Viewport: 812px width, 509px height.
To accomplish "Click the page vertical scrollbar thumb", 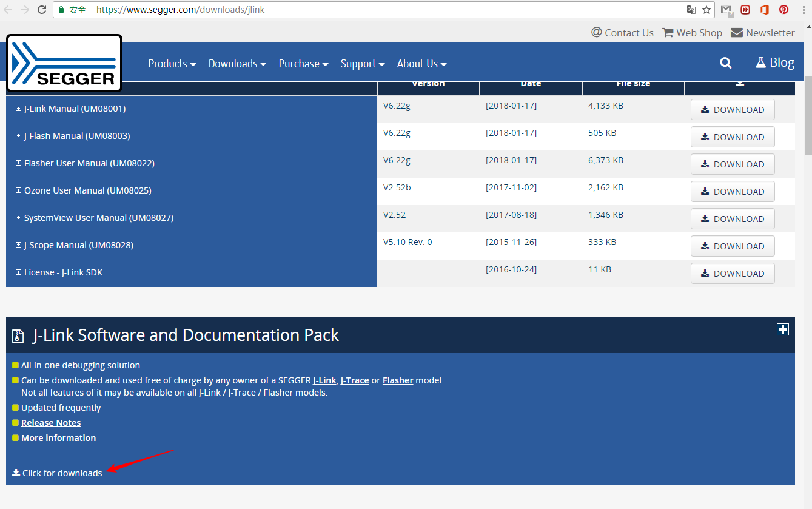I will 808,115.
